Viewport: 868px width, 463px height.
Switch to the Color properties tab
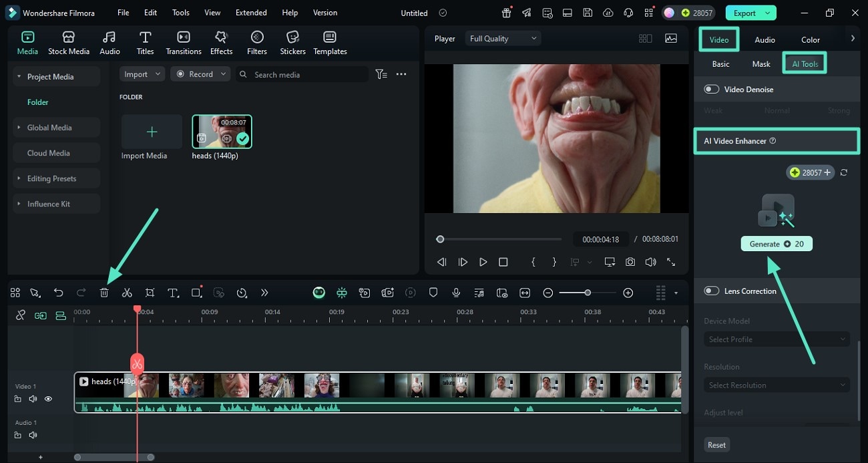(811, 40)
